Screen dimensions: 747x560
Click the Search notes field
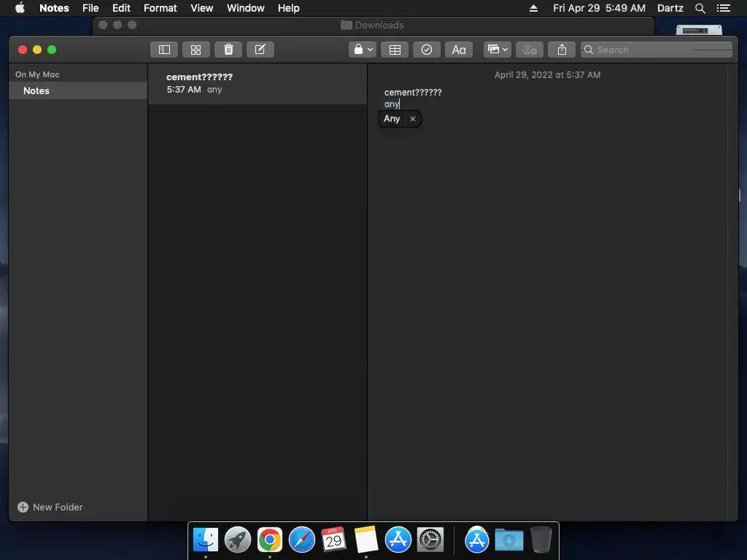(656, 50)
